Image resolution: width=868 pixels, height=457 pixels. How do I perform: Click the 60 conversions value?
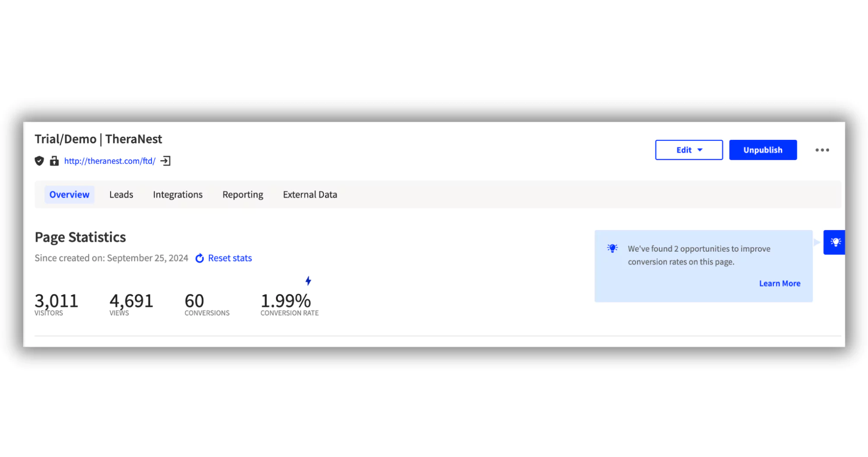pos(194,300)
